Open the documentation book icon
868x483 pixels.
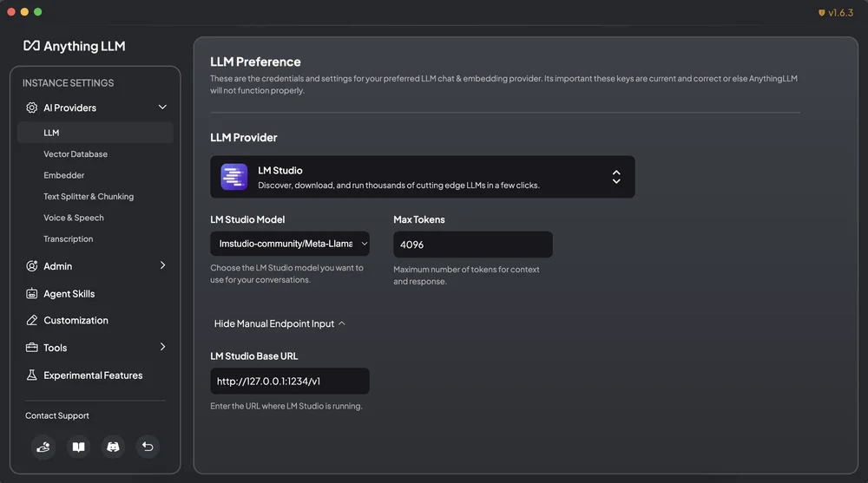(79, 447)
